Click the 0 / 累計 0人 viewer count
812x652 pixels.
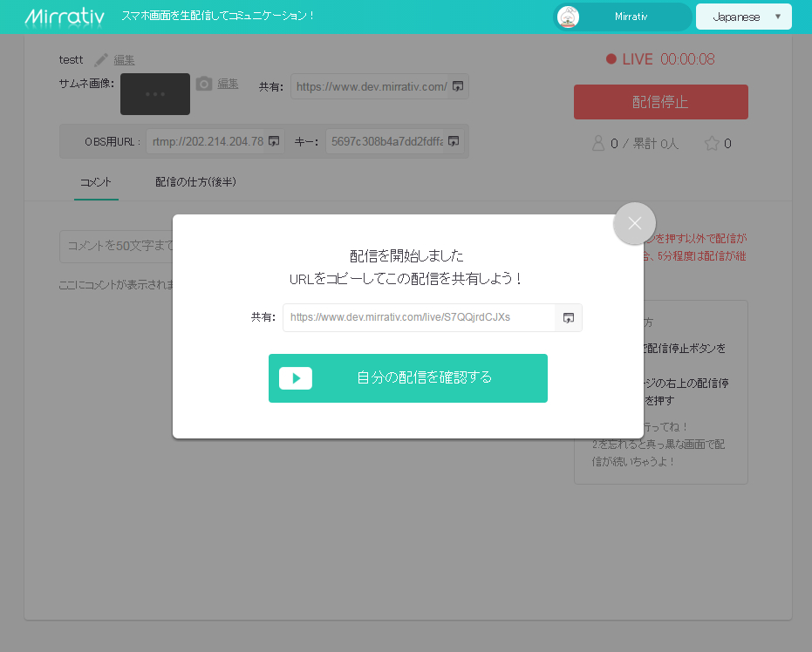(645, 143)
